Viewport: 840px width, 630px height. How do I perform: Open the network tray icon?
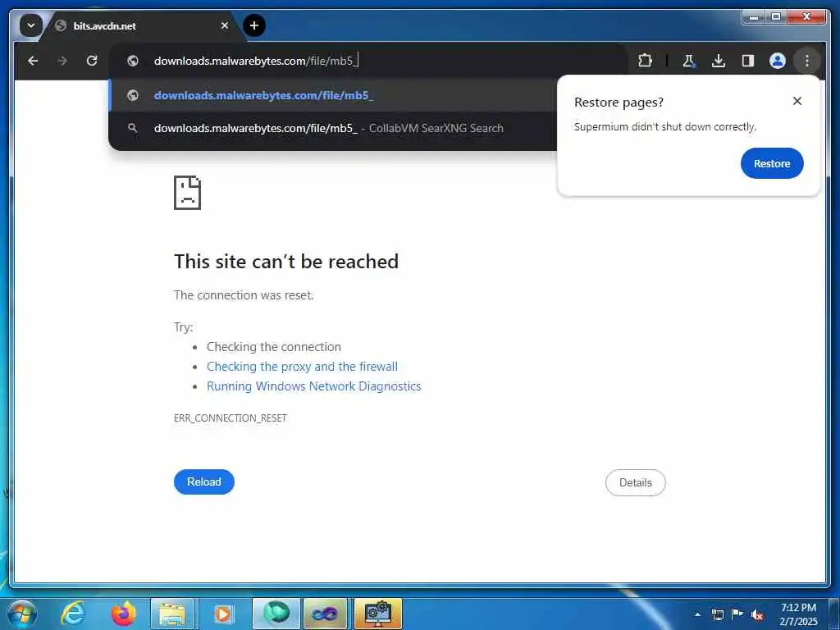coord(718,614)
